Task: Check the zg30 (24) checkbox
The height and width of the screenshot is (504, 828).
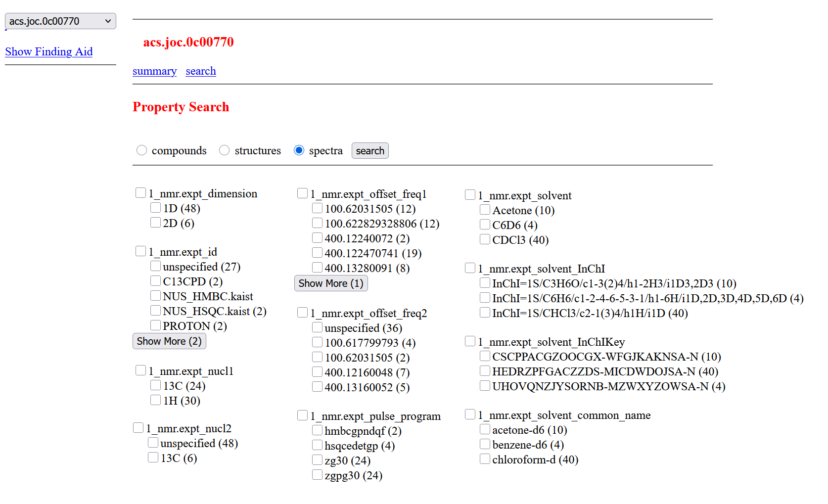Action: tap(317, 460)
